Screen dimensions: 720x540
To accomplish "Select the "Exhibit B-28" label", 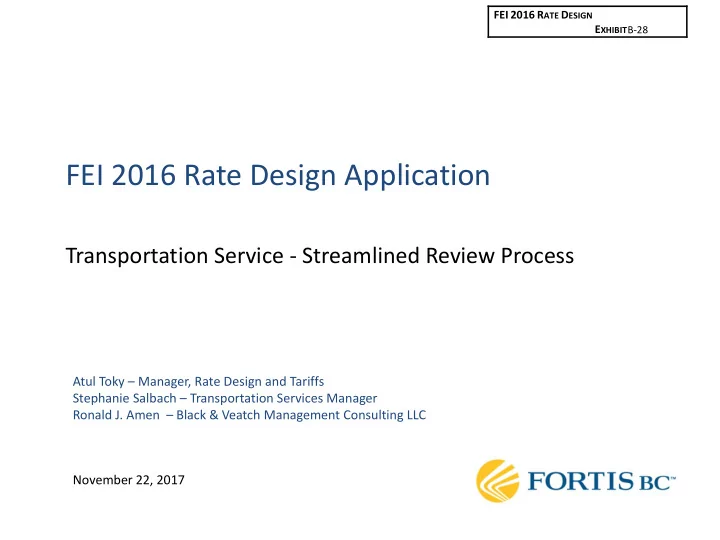I will pos(621,29).
